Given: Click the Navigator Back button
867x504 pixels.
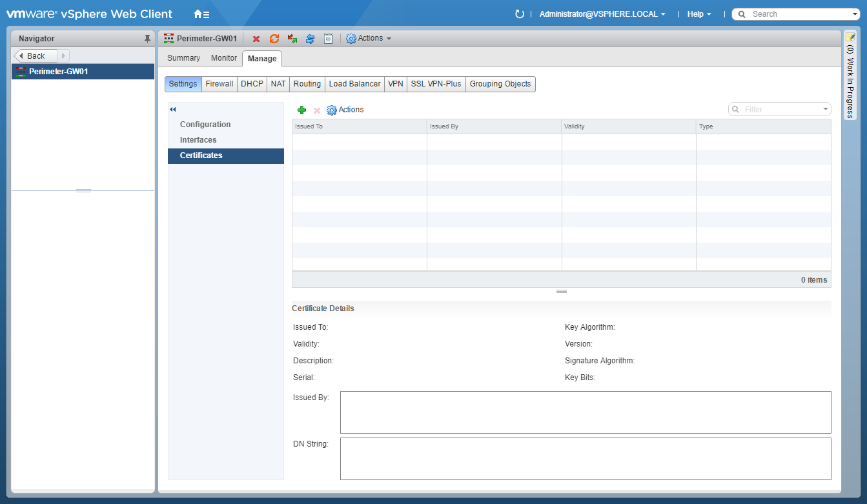Looking at the screenshot, I should coord(36,56).
